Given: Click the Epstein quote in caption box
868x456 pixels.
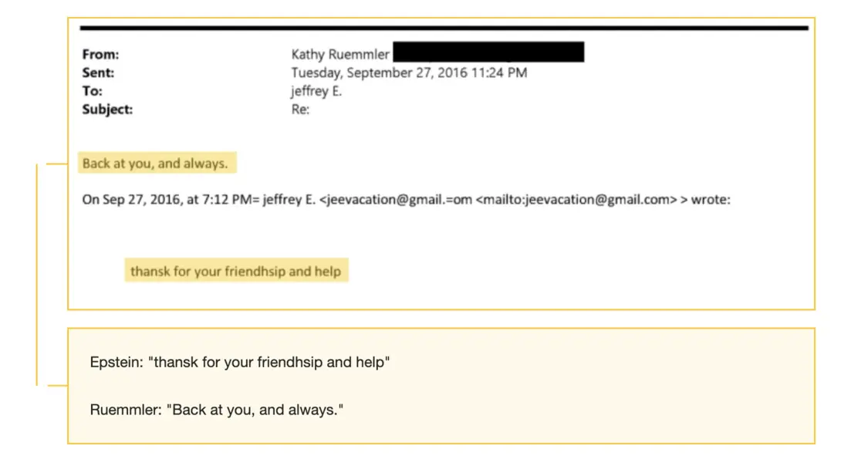Looking at the screenshot, I should 240,363.
